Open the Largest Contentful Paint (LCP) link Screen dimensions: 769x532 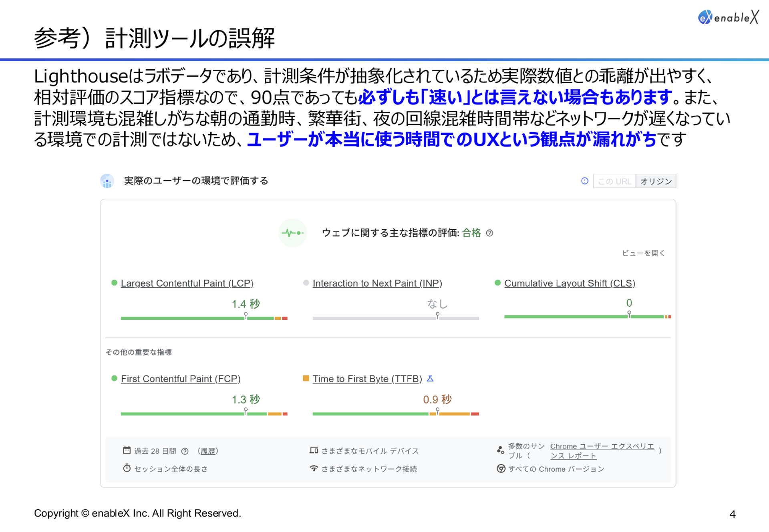tap(187, 283)
